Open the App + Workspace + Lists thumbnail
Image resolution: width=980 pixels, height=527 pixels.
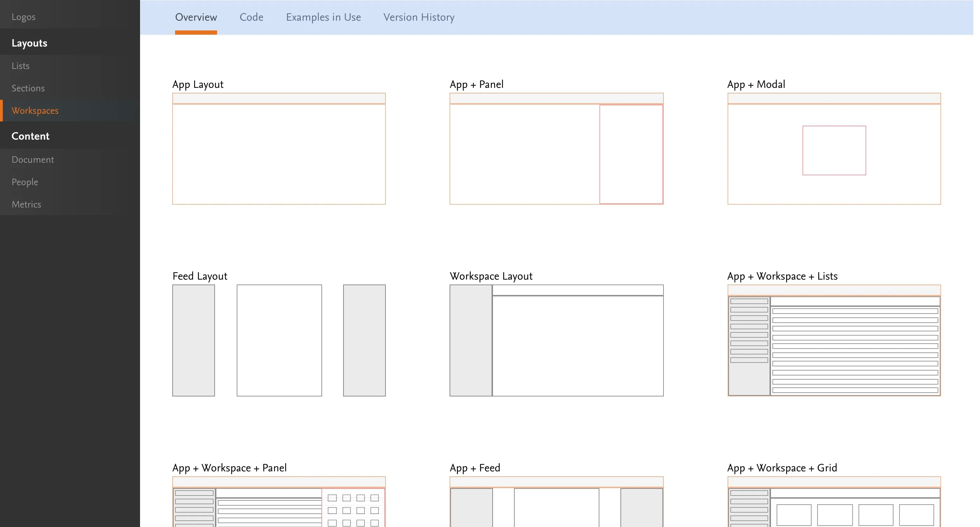tap(834, 340)
